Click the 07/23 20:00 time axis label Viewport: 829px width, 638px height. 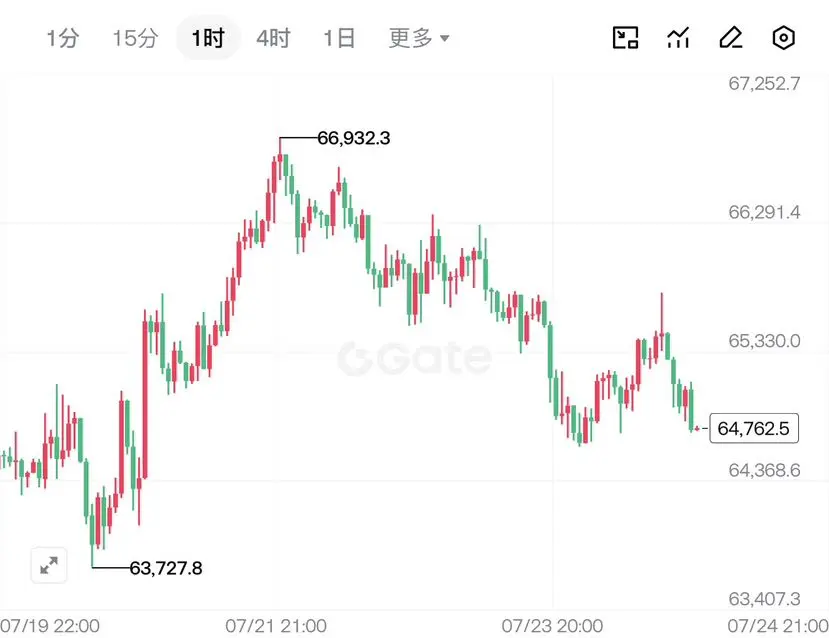pyautogui.click(x=552, y=626)
